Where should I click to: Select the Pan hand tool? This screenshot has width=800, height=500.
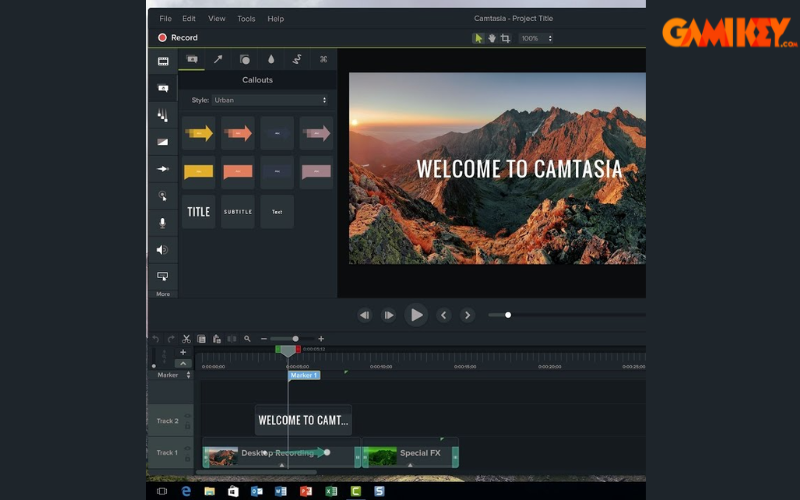tap(492, 38)
